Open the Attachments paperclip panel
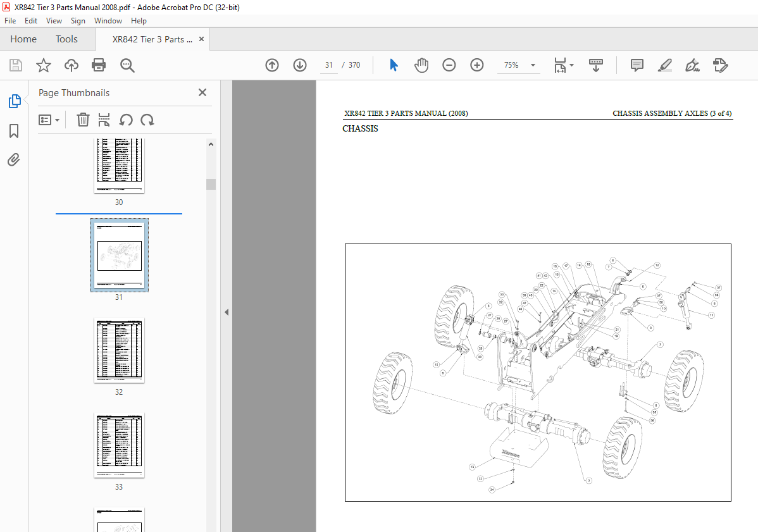This screenshot has height=532, width=758. point(14,159)
